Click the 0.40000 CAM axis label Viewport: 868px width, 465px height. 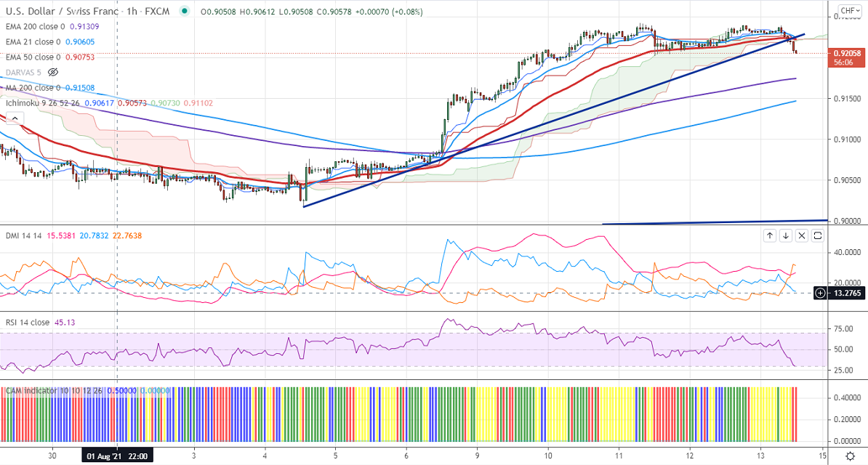(x=847, y=397)
